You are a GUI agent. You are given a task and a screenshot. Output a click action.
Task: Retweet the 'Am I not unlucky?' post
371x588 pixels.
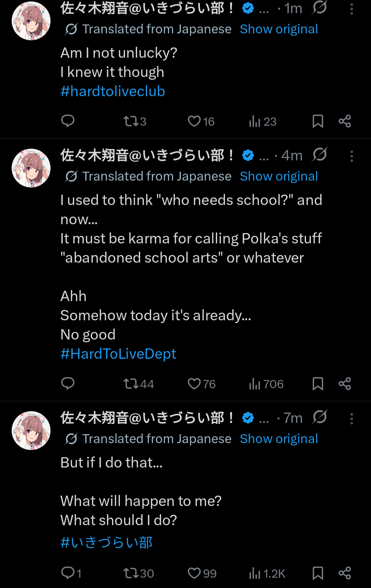tap(131, 122)
